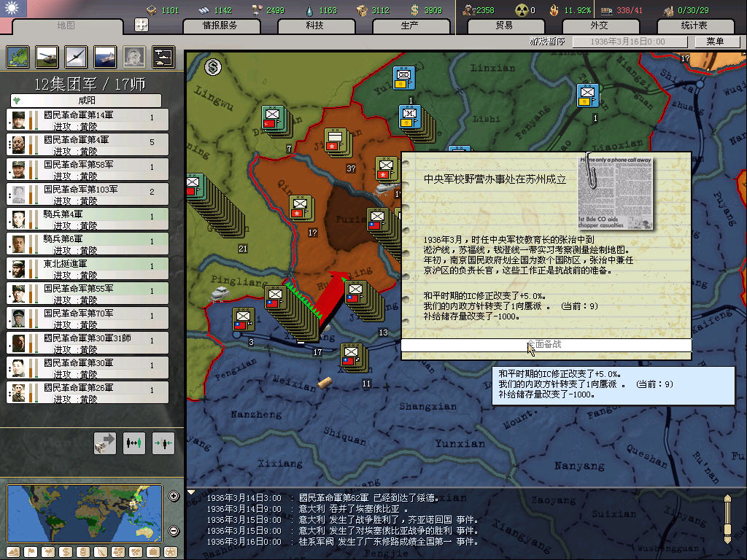747x560 pixels.
Task: Select 騎兵第6軍 in the unit list
Action: click(88, 244)
